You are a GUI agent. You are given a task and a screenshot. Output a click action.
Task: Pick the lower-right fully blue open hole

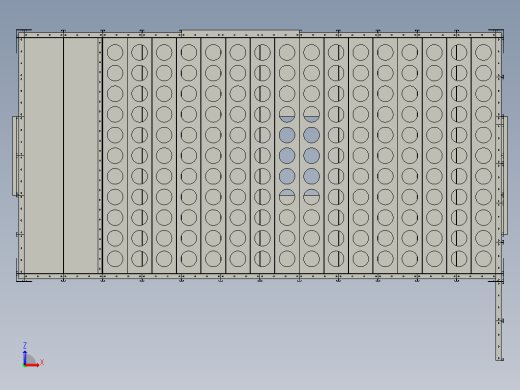click(x=312, y=176)
